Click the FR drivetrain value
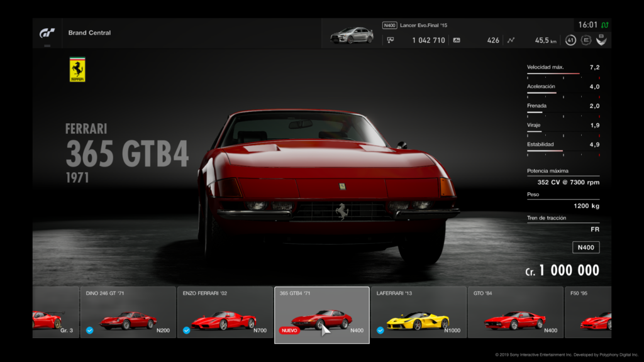Image resolution: width=644 pixels, height=362 pixels. (x=595, y=229)
